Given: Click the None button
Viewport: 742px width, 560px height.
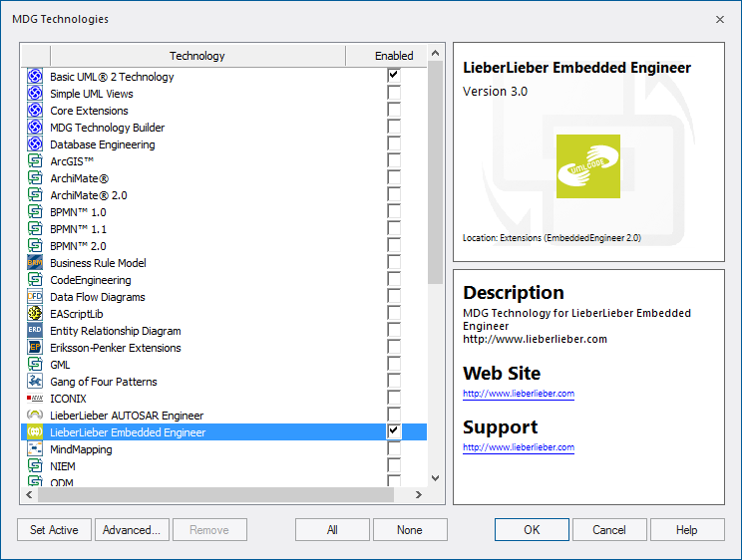Looking at the screenshot, I should click(410, 530).
